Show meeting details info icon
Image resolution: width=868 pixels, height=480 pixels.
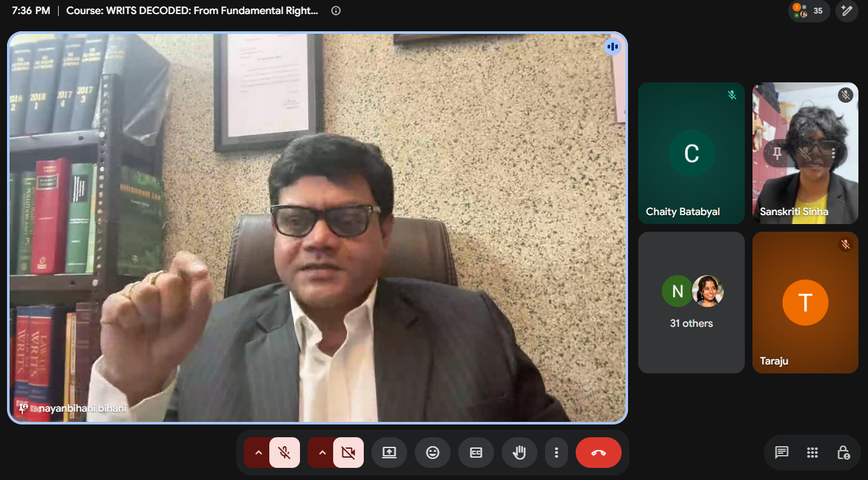click(x=336, y=11)
